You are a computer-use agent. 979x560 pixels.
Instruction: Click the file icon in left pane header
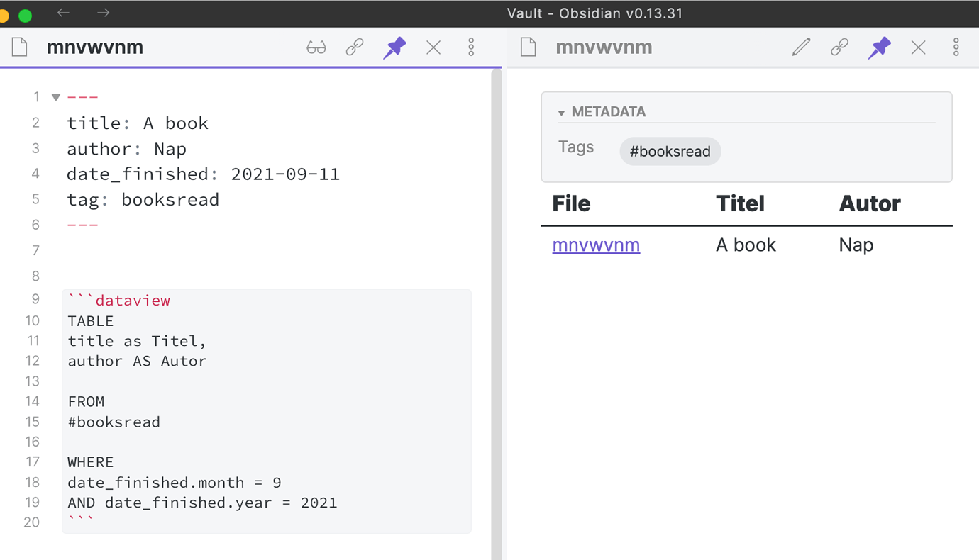[20, 47]
